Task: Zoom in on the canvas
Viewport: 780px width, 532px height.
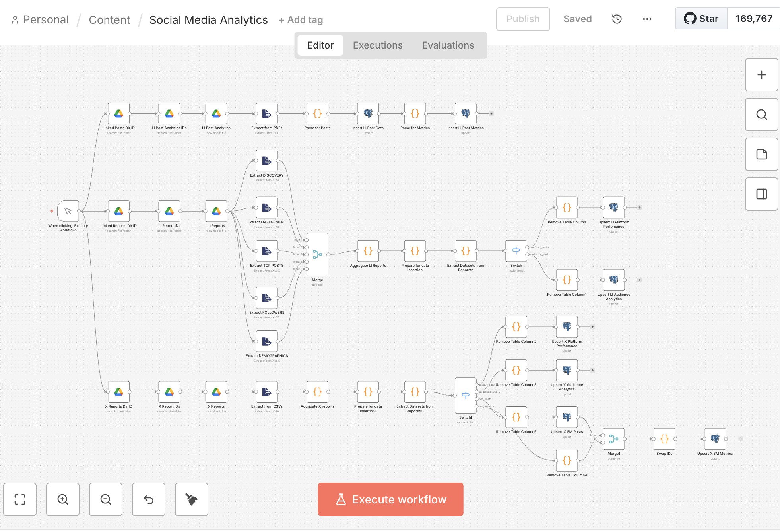Action: pyautogui.click(x=62, y=499)
